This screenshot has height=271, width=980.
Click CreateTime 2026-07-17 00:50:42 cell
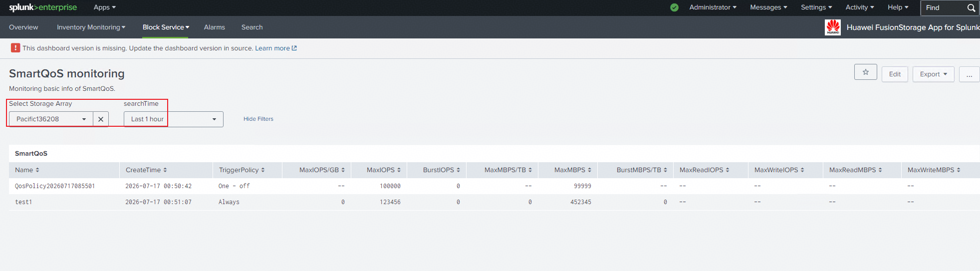click(158, 186)
